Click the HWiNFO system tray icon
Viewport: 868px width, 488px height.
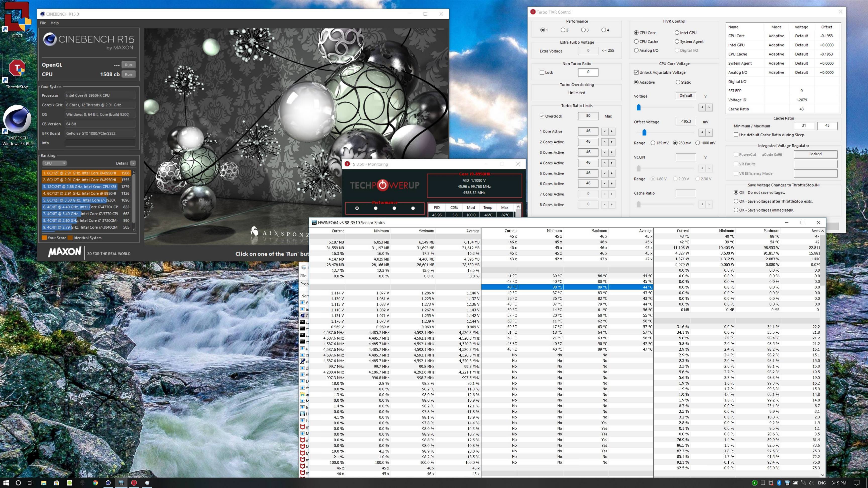[x=787, y=483]
